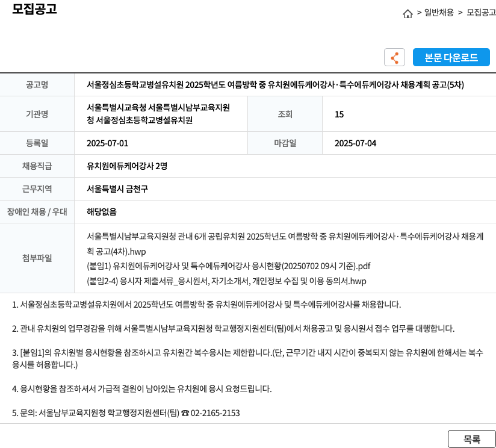This screenshot has width=496, height=448.
Task: Select 유치원에듀케어강사 2명 value
Action: (127, 166)
